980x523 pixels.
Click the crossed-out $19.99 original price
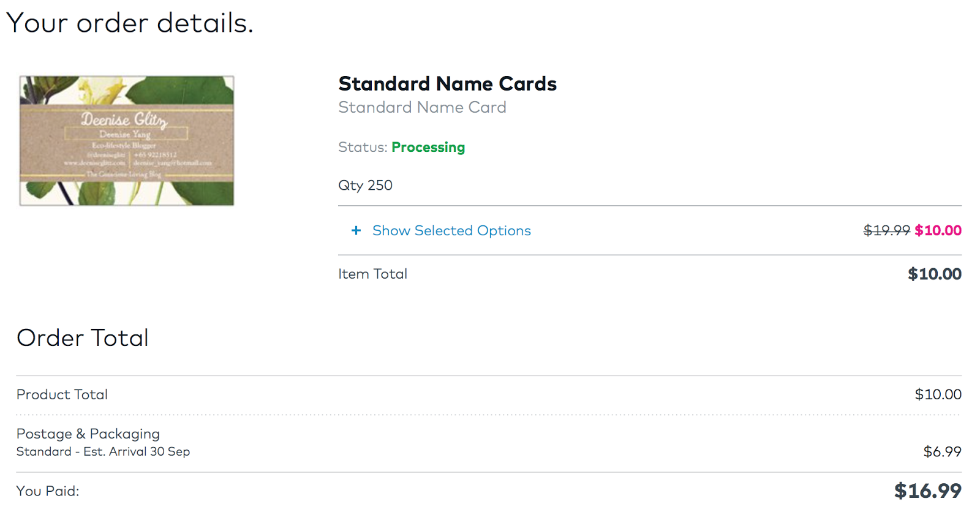click(x=886, y=230)
